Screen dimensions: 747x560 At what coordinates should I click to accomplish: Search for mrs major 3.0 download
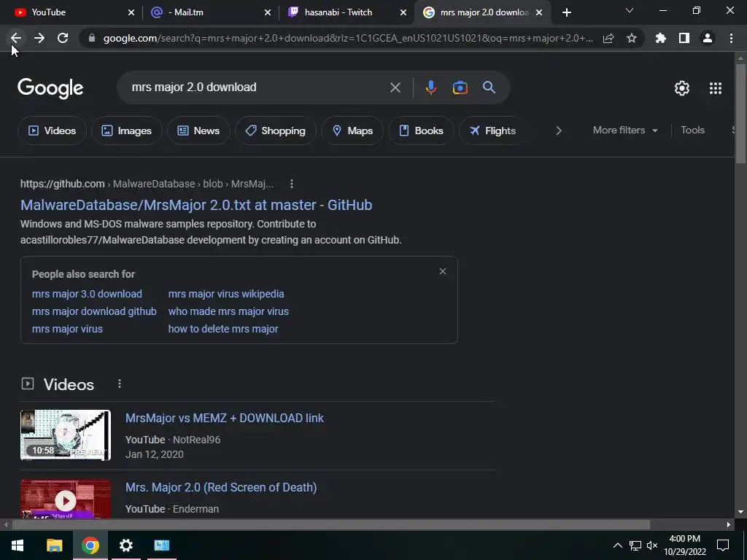87,294
